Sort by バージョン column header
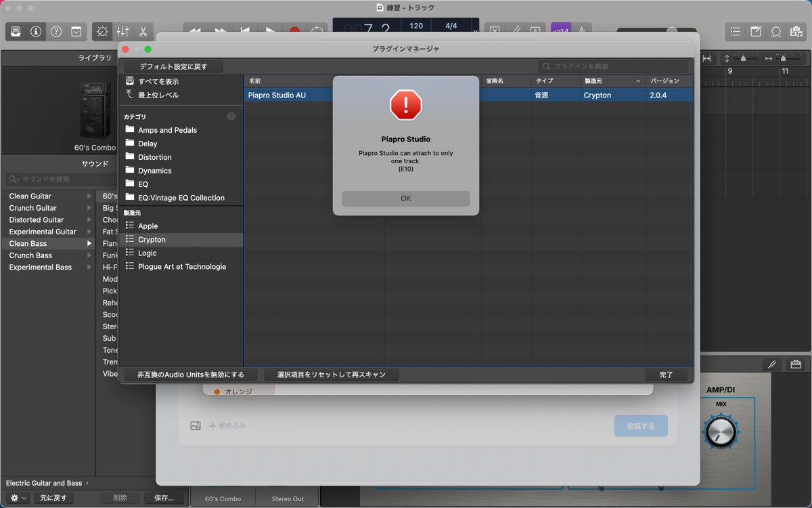The image size is (812, 508). click(x=669, y=81)
